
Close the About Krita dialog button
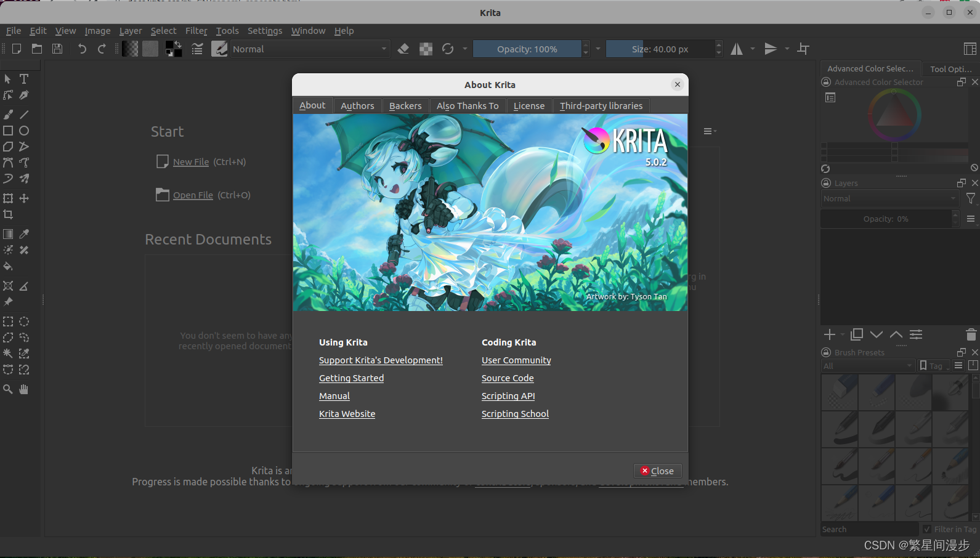657,471
